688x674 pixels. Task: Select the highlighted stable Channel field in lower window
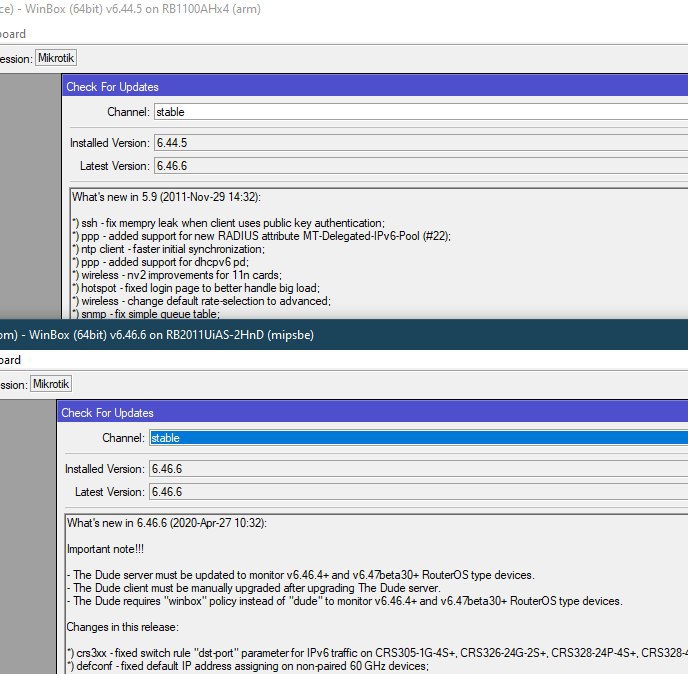click(418, 438)
